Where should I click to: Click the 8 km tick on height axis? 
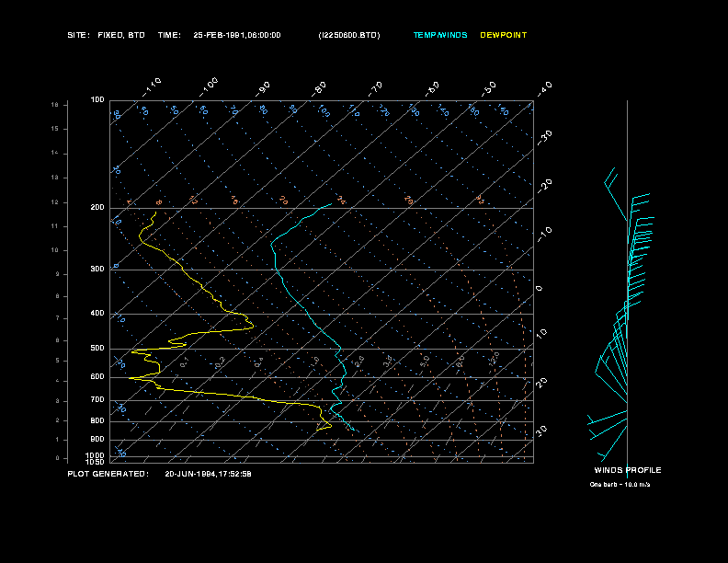tap(58, 296)
